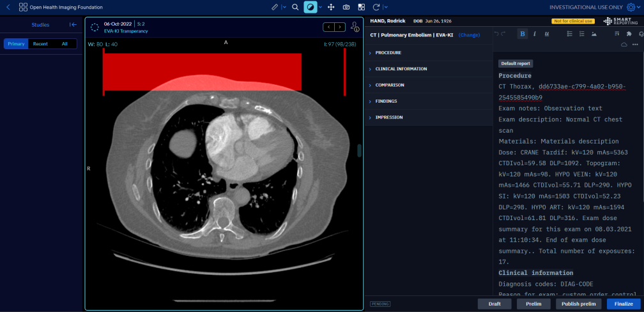Insert an image into the report
The image size is (644, 312).
[594, 34]
